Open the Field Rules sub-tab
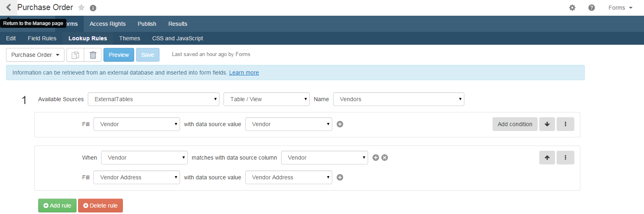Screen dimensions: 644x214 (x=42, y=38)
